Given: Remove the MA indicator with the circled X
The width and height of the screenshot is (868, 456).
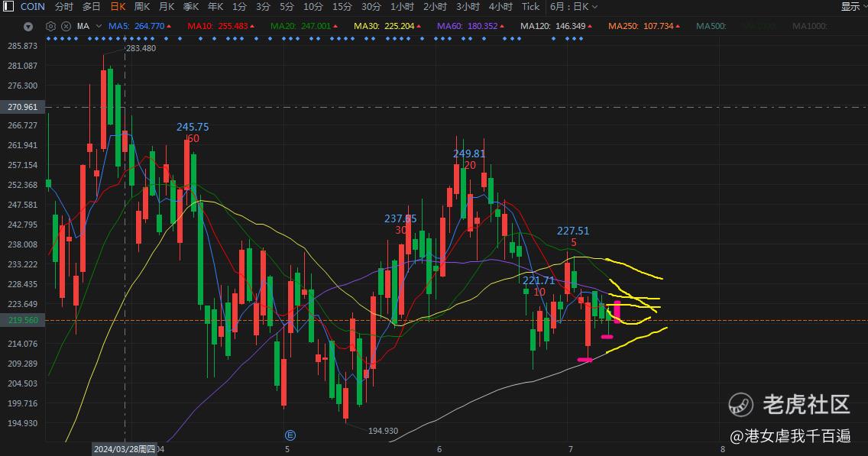Looking at the screenshot, I should pyautogui.click(x=66, y=26).
